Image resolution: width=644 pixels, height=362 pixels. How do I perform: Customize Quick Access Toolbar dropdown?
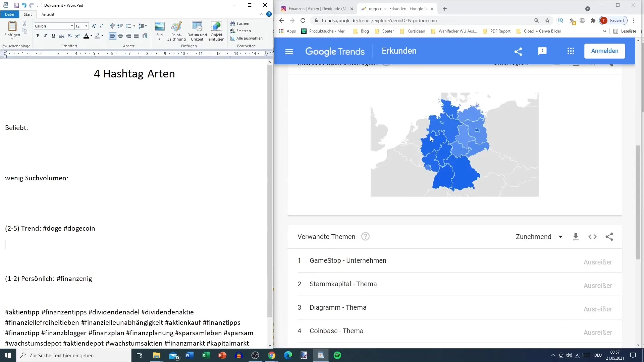(x=38, y=5)
